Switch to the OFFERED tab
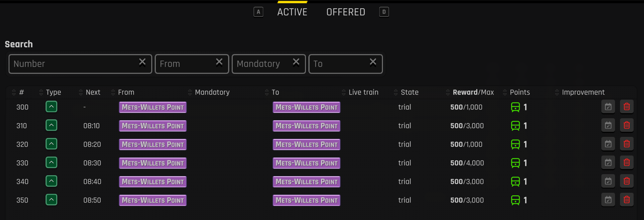The width and height of the screenshot is (644, 220). [346, 12]
